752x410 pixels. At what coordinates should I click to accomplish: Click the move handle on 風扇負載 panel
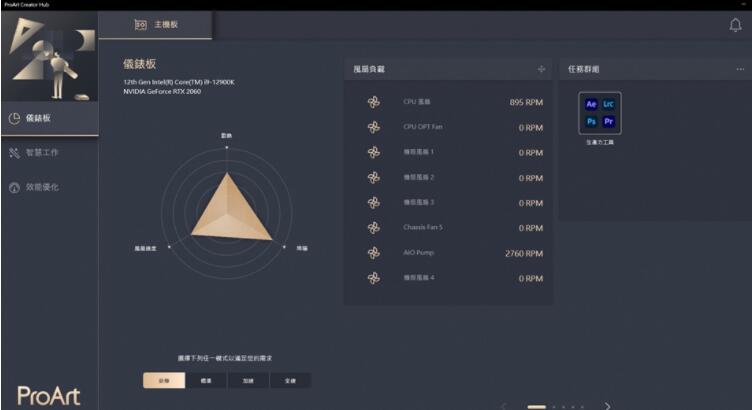(541, 69)
